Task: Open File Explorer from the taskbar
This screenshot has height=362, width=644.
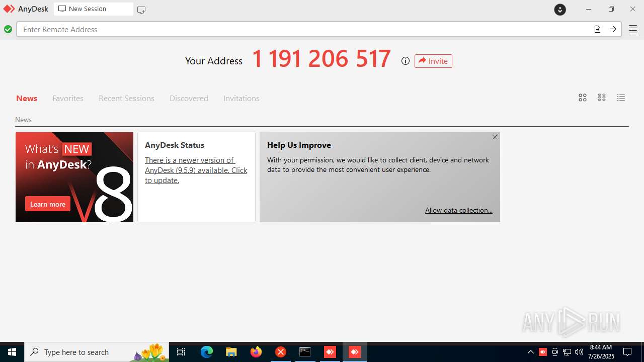Action: point(231,352)
